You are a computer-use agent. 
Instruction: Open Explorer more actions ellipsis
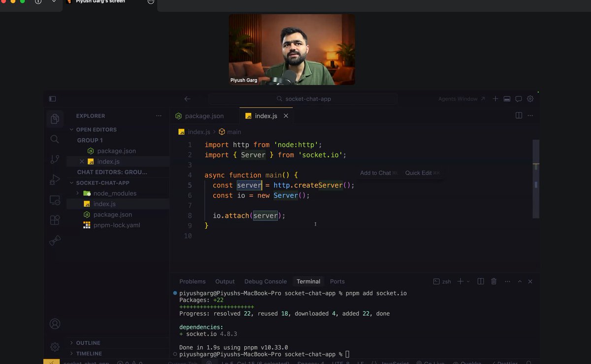point(159,116)
